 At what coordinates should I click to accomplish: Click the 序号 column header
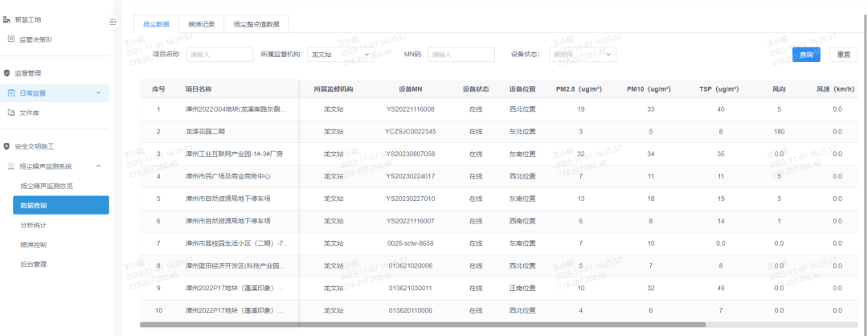tap(158, 89)
